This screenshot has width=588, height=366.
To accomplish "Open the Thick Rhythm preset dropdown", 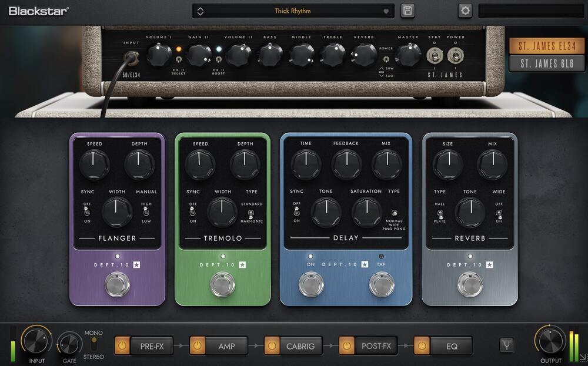I will point(293,11).
